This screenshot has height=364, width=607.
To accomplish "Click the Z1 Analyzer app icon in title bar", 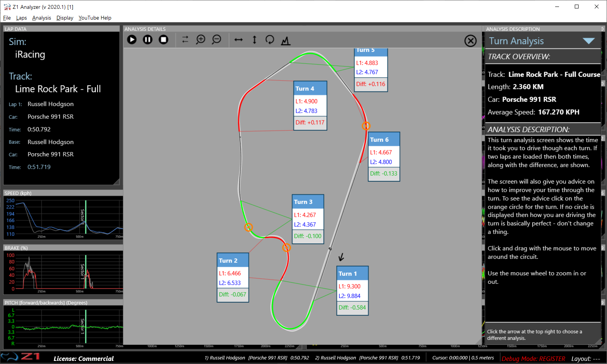I will pos(7,7).
